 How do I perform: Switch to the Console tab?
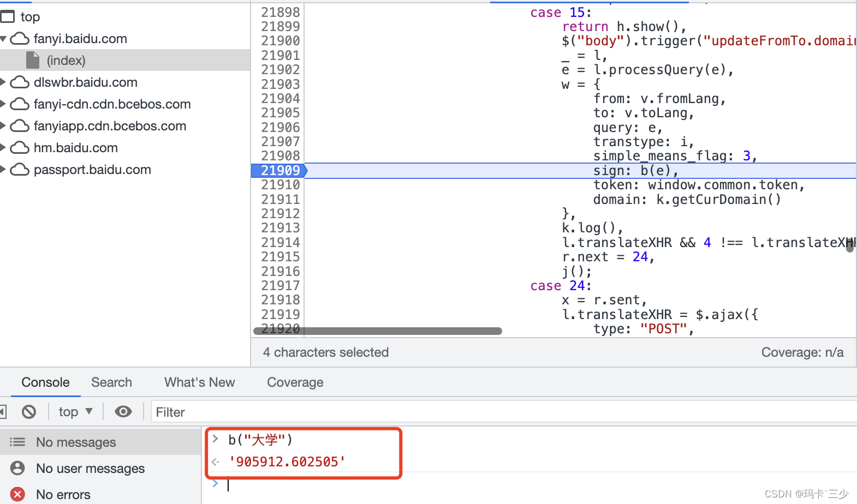(45, 382)
